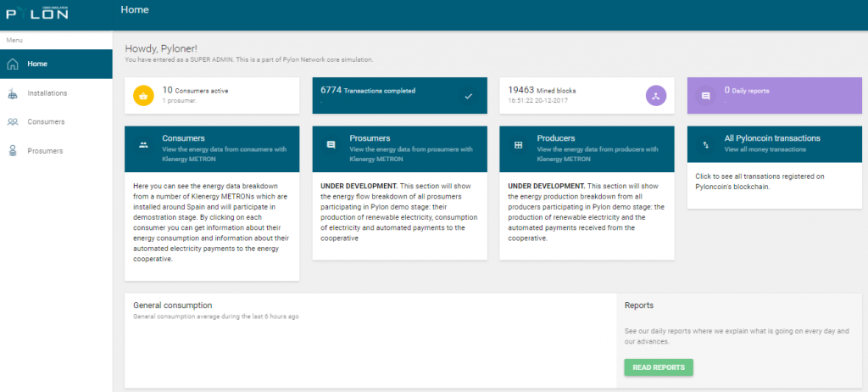Screen dimensions: 868x392
Task: Click '19463 Mined blocks' text
Action: tap(542, 91)
